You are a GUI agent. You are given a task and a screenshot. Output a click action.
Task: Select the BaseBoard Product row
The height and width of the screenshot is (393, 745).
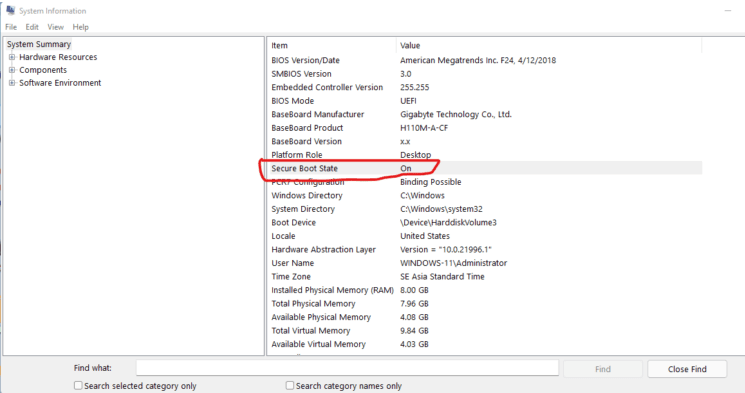click(x=485, y=128)
